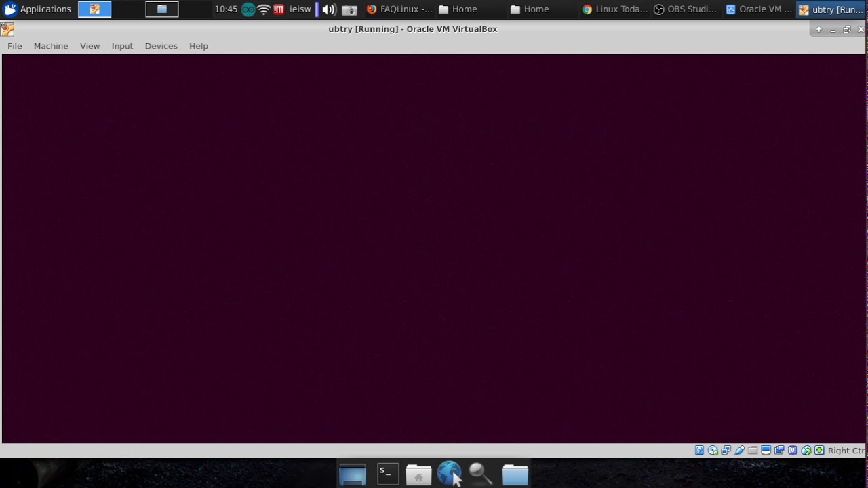Screen dimensions: 868x488
Task: Open the Devices menu
Action: tap(161, 45)
